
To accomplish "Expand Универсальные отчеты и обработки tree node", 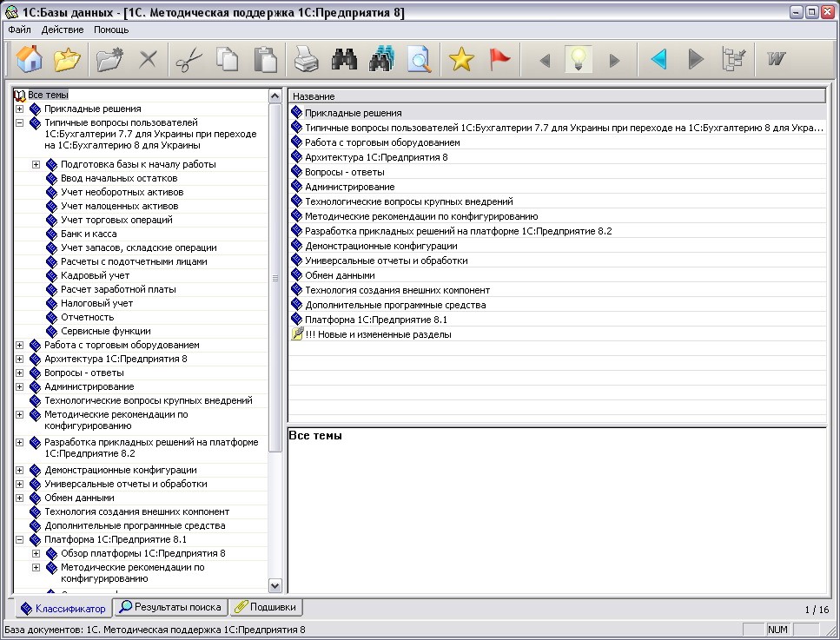I will pyautogui.click(x=20, y=485).
